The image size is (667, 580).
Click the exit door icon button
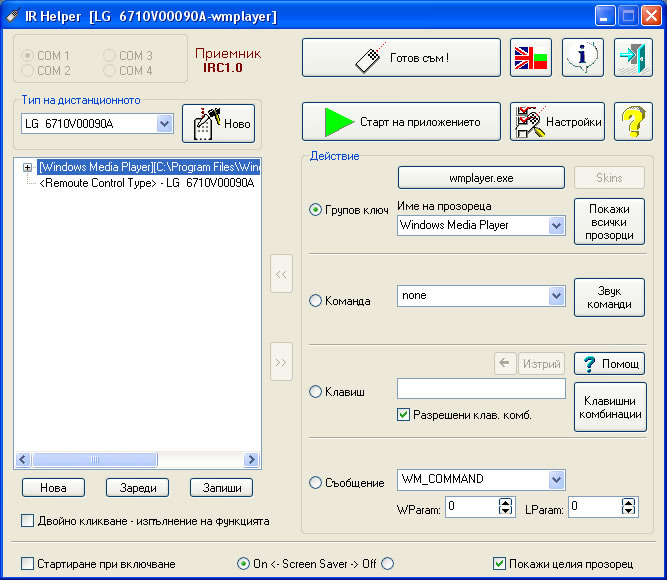click(x=633, y=57)
